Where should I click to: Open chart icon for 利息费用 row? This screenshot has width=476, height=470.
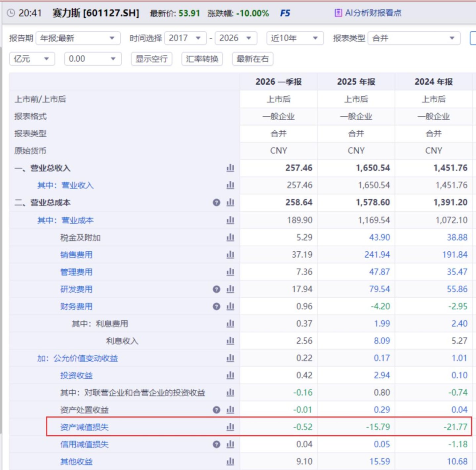[x=230, y=323]
